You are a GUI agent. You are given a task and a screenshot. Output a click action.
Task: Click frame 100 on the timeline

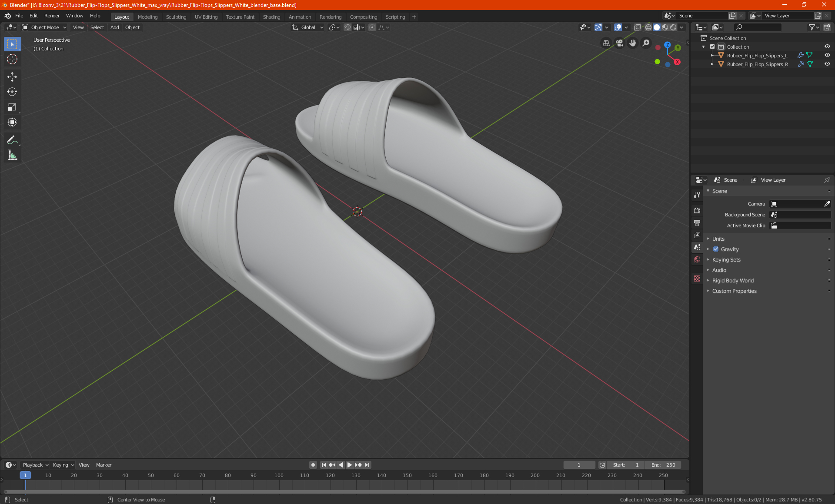pyautogui.click(x=279, y=475)
